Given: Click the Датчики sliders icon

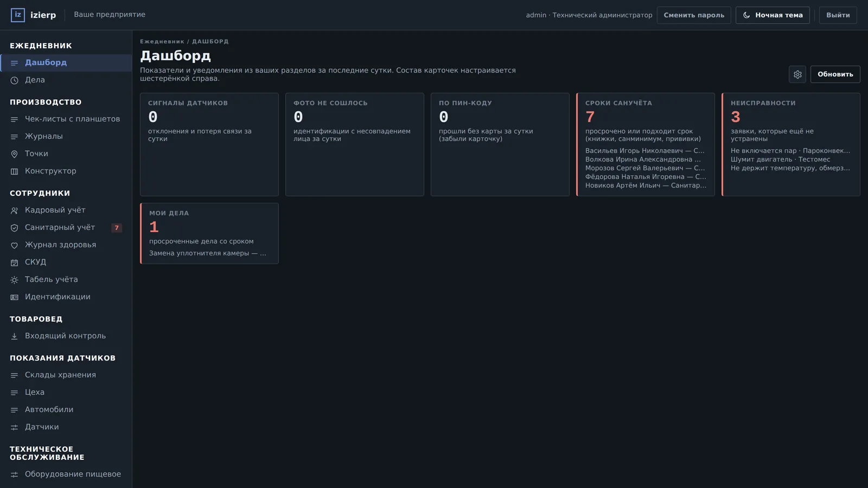Looking at the screenshot, I should coord(15,427).
